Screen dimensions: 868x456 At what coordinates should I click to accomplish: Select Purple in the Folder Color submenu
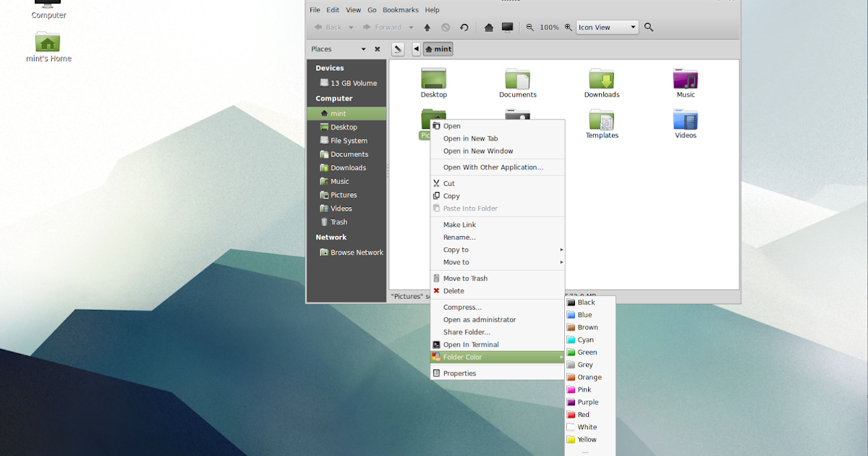click(586, 402)
